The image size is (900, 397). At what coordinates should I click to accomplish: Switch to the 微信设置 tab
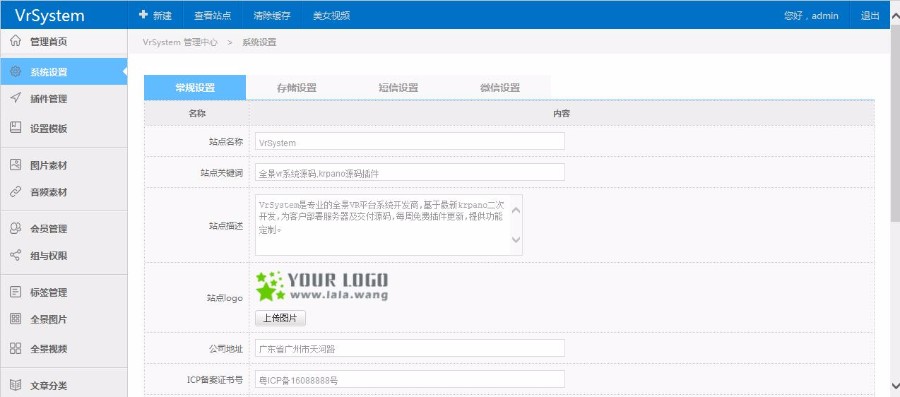[500, 88]
